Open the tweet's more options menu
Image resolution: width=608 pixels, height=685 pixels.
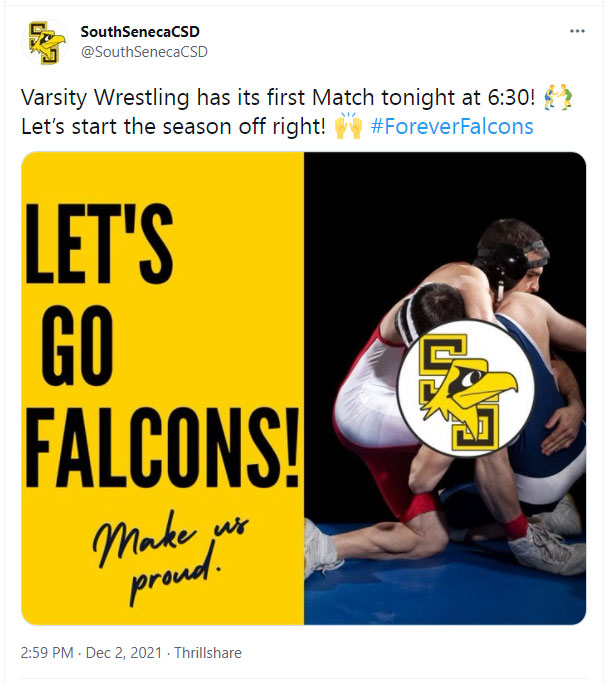(577, 31)
